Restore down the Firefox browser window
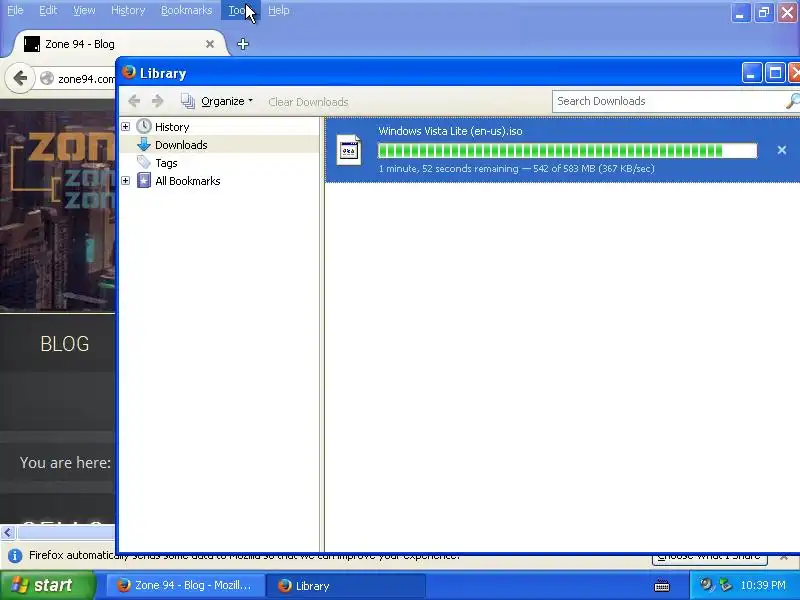This screenshot has width=800, height=600. coord(764,12)
